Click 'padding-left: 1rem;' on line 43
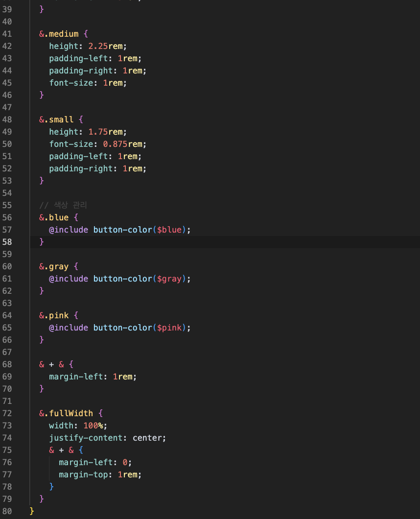The height and width of the screenshot is (519, 420). [95, 58]
